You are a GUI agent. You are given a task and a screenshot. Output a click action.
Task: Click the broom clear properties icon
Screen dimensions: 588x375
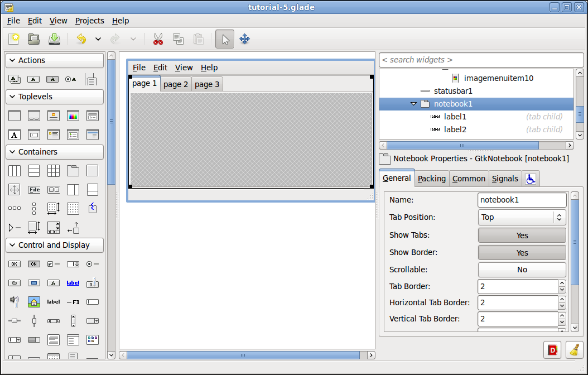click(575, 350)
